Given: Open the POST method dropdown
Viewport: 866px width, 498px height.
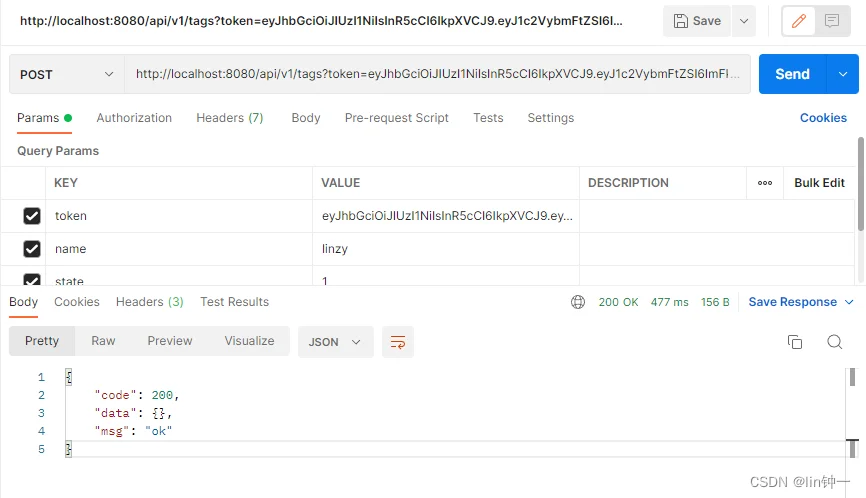Looking at the screenshot, I should click(x=66, y=75).
